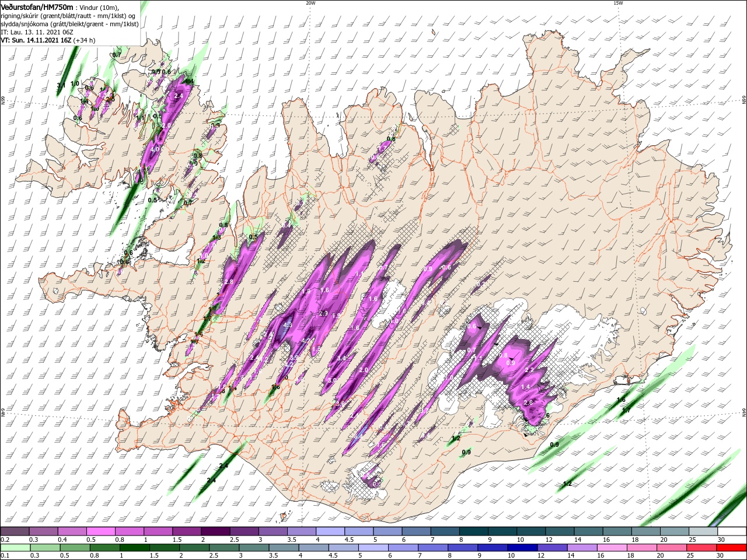
Task: Select deep blue lower legend swatch 10
Action: tap(522, 548)
